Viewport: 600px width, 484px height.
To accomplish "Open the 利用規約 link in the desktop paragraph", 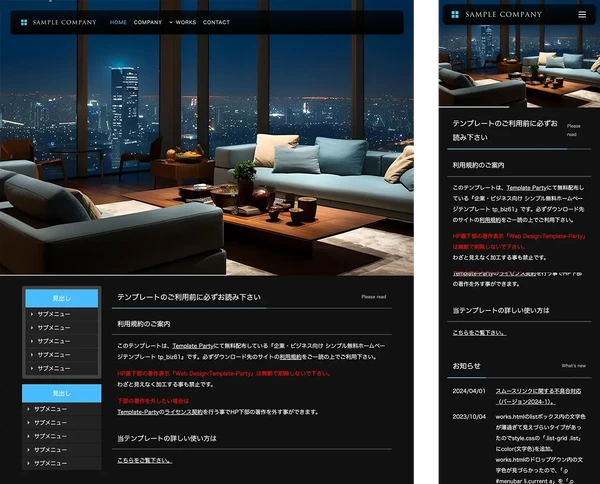I will [291, 357].
